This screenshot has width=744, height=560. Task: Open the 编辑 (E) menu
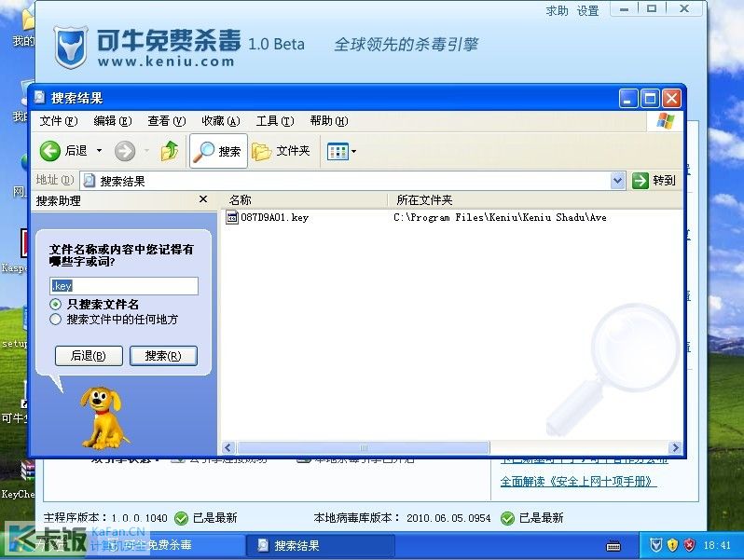coord(113,121)
